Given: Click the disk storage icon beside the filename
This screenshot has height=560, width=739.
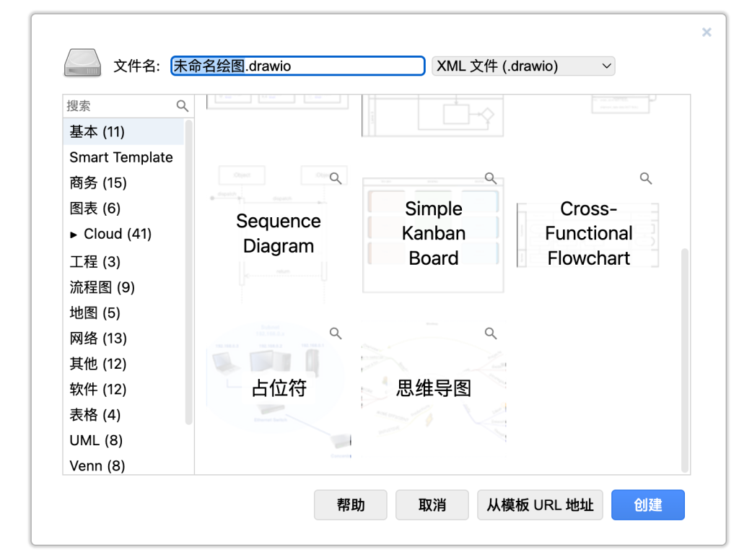Looking at the screenshot, I should (82, 63).
